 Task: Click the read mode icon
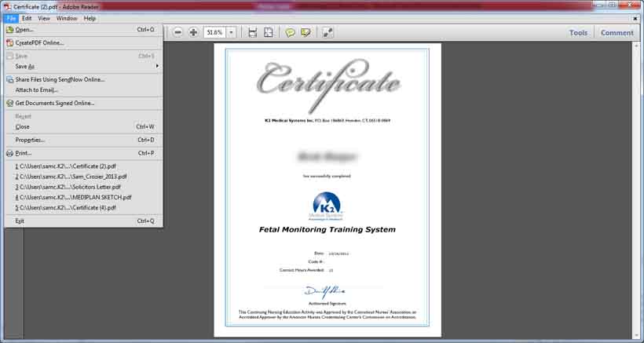click(327, 32)
